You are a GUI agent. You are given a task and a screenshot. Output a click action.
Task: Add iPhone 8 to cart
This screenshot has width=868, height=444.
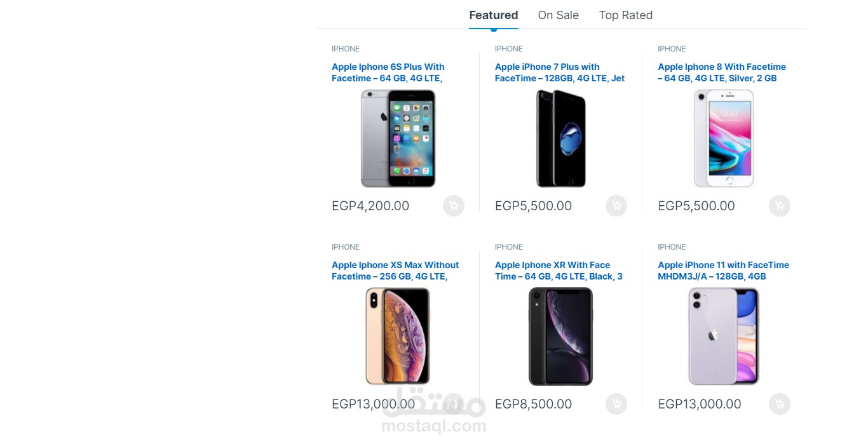pos(779,206)
